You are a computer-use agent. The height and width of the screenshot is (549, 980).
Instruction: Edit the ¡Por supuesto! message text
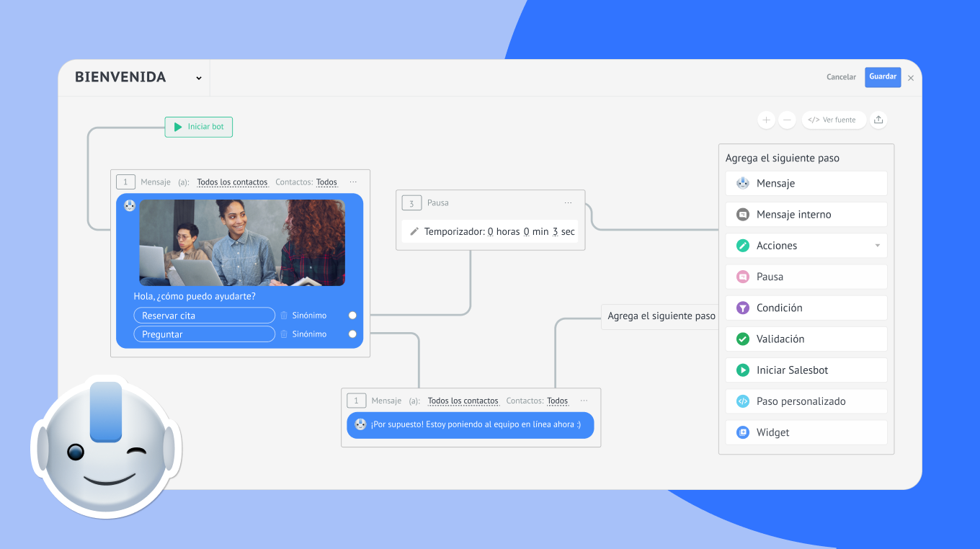[476, 424]
